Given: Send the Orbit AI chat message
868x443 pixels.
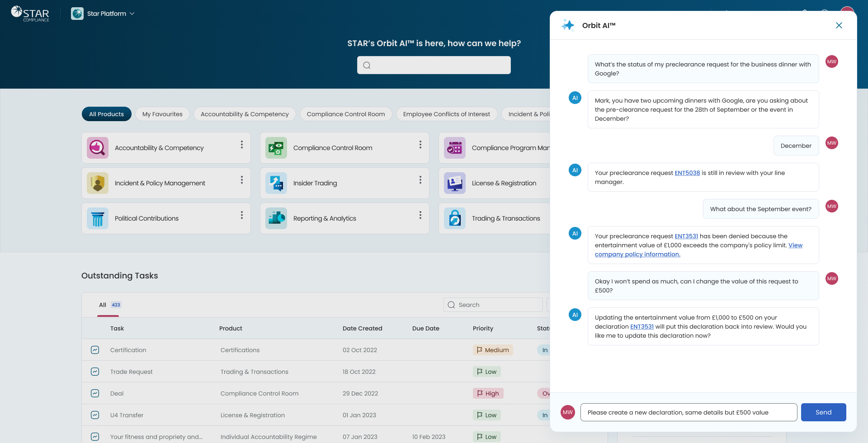Looking at the screenshot, I should (823, 412).
